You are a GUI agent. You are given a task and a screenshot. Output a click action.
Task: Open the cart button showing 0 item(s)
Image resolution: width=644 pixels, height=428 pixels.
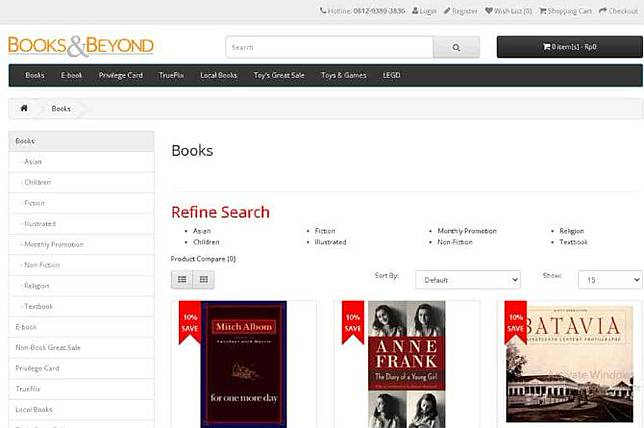point(569,47)
